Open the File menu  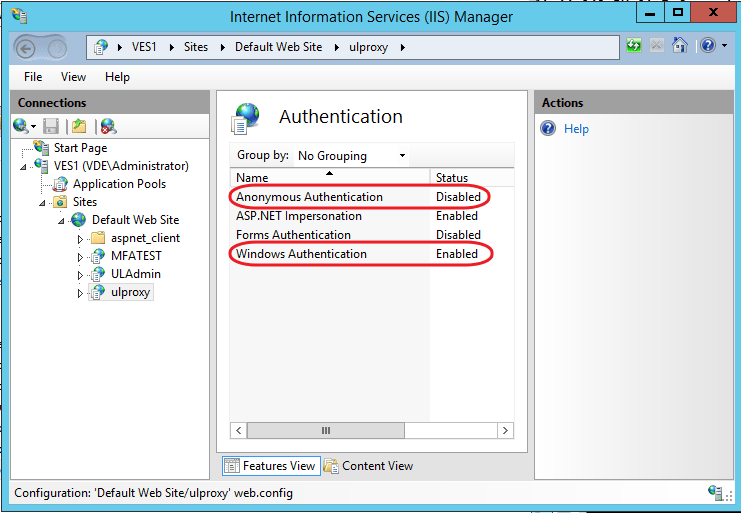(x=33, y=77)
